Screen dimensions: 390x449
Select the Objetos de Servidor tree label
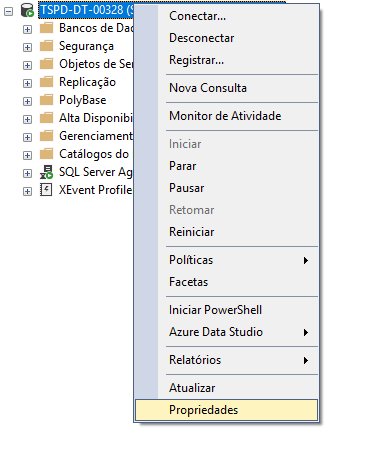pyautogui.click(x=96, y=64)
